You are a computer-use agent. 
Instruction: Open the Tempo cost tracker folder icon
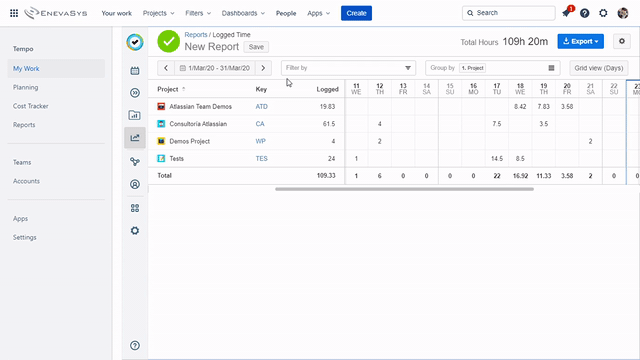(135, 115)
